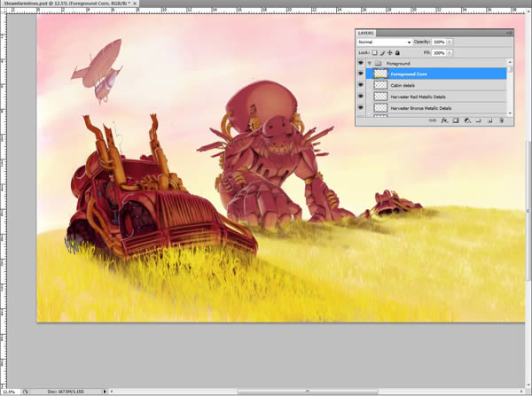Click Layers panel scroll down arrow
532x396 pixels.
(510, 113)
